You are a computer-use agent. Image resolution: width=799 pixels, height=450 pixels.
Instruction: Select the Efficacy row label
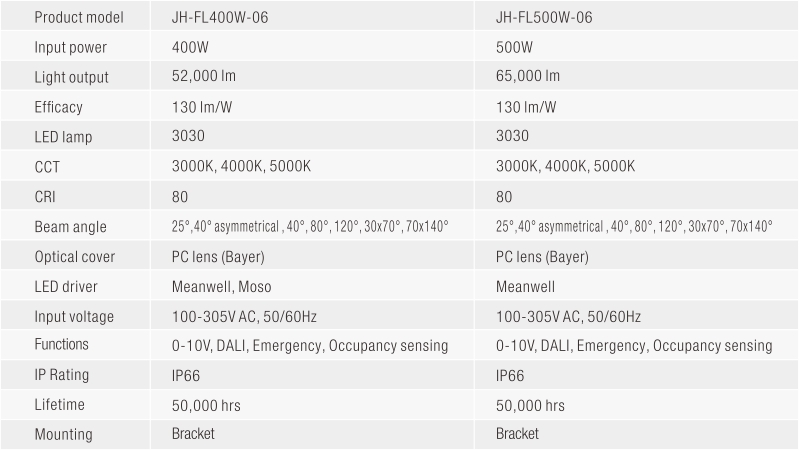coord(59,107)
